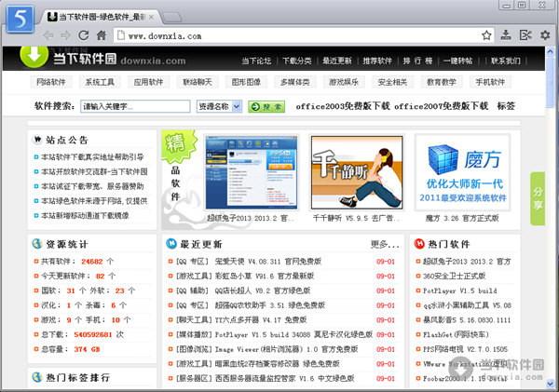Open a new tab button
The image size is (559, 392).
172,17
